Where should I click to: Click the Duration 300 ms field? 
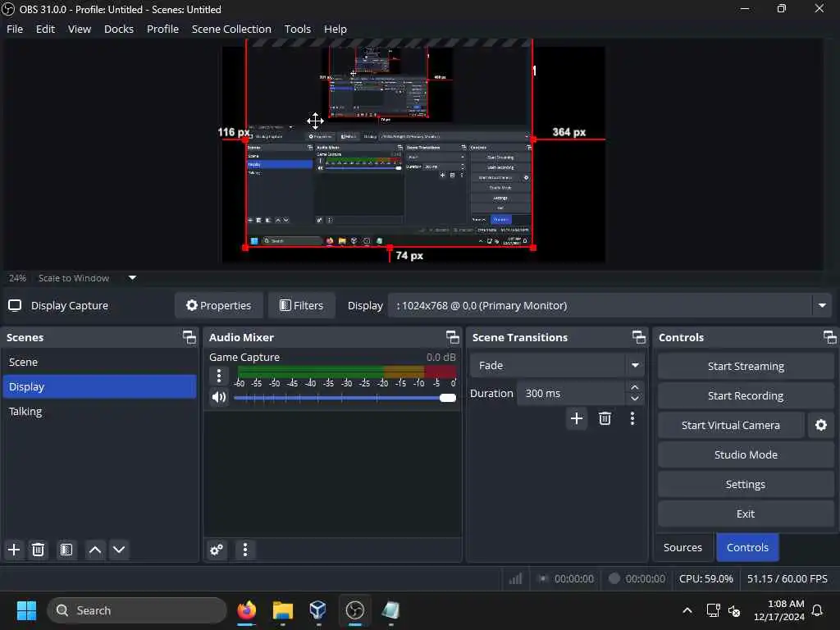(571, 393)
